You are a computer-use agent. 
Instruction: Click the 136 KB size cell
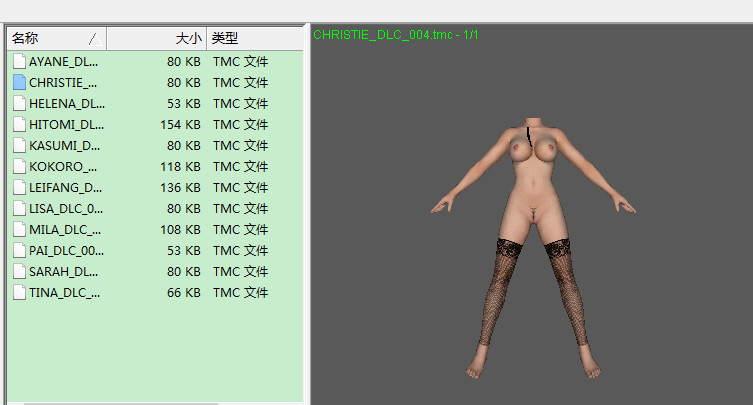180,188
